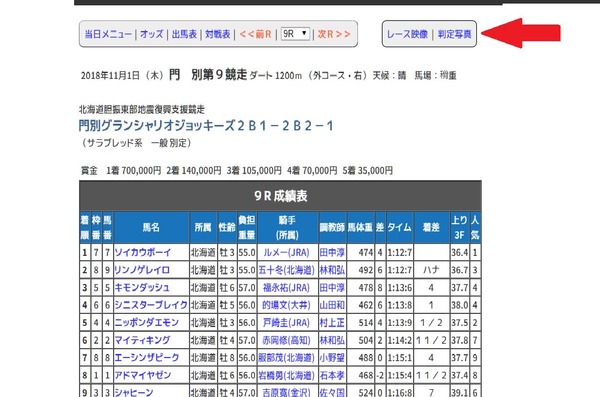Open レース映像 race video
The height and width of the screenshot is (397, 600).
pyautogui.click(x=407, y=34)
